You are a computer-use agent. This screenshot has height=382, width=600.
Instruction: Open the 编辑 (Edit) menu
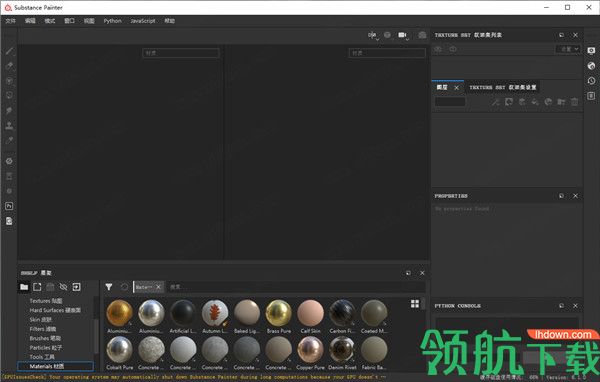[x=30, y=21]
